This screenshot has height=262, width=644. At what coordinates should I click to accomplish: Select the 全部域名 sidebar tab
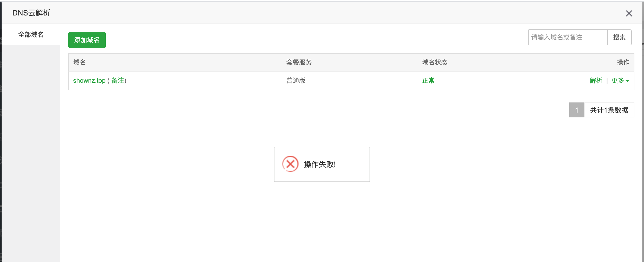[31, 35]
